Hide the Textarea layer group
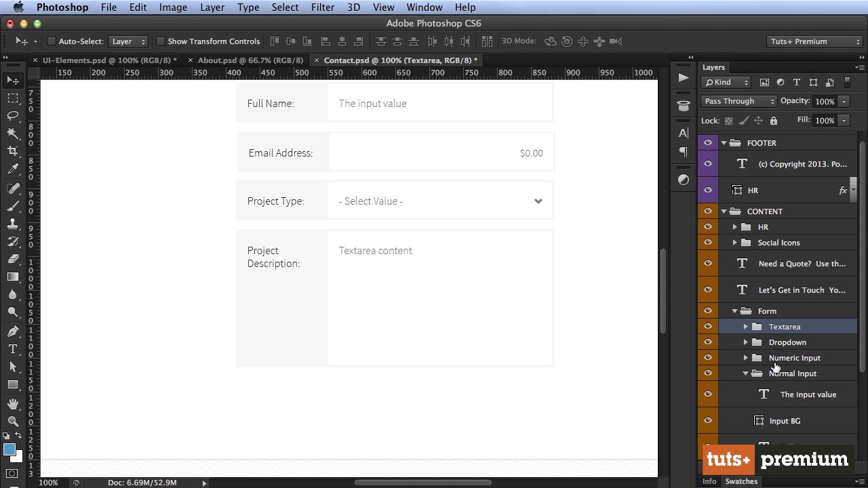 (708, 327)
